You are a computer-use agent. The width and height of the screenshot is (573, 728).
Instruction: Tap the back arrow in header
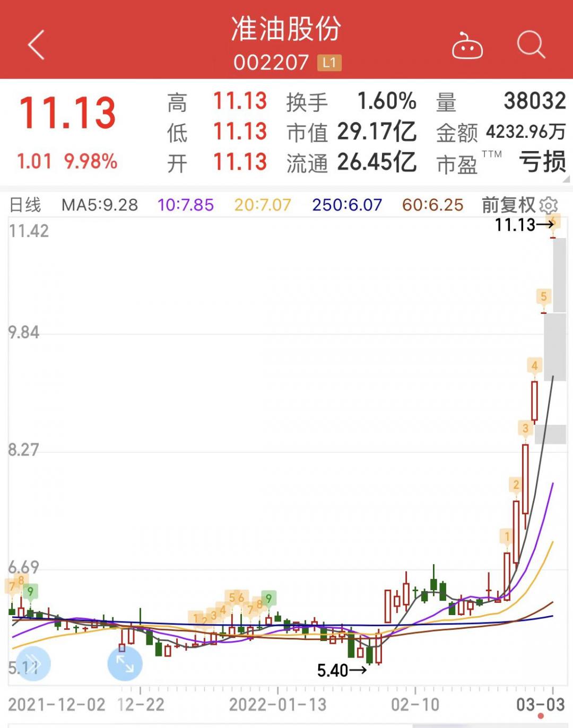tap(36, 45)
